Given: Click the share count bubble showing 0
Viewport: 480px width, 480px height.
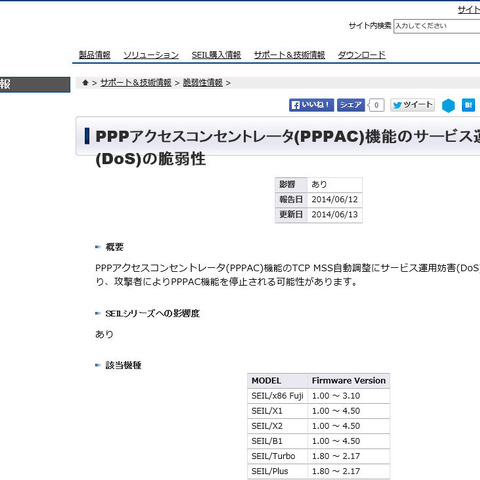Looking at the screenshot, I should [376, 105].
